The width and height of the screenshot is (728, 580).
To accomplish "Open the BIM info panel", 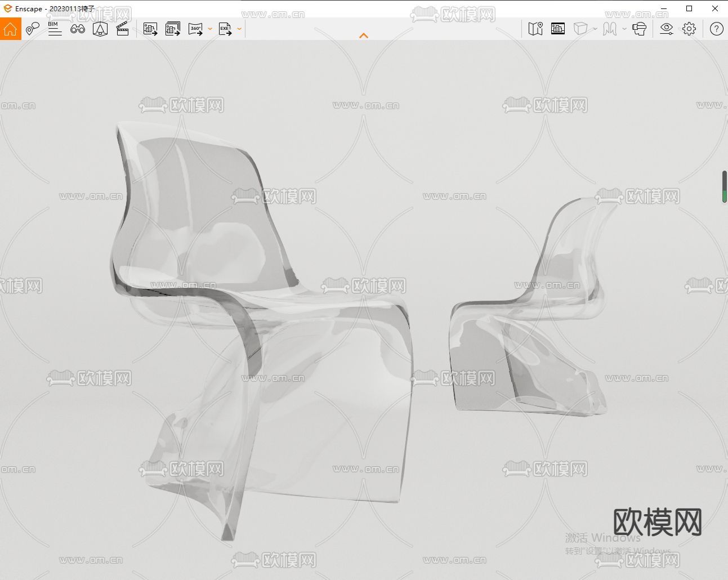I will coord(55,29).
